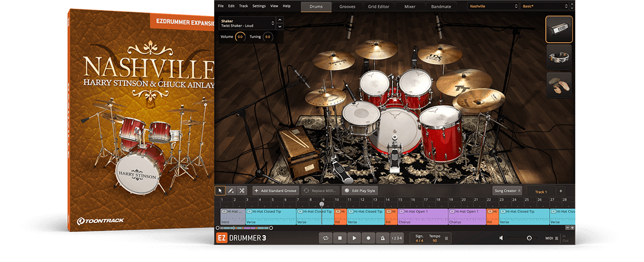
Task: Click the Tuning knob for Shaker
Action: pyautogui.click(x=267, y=37)
